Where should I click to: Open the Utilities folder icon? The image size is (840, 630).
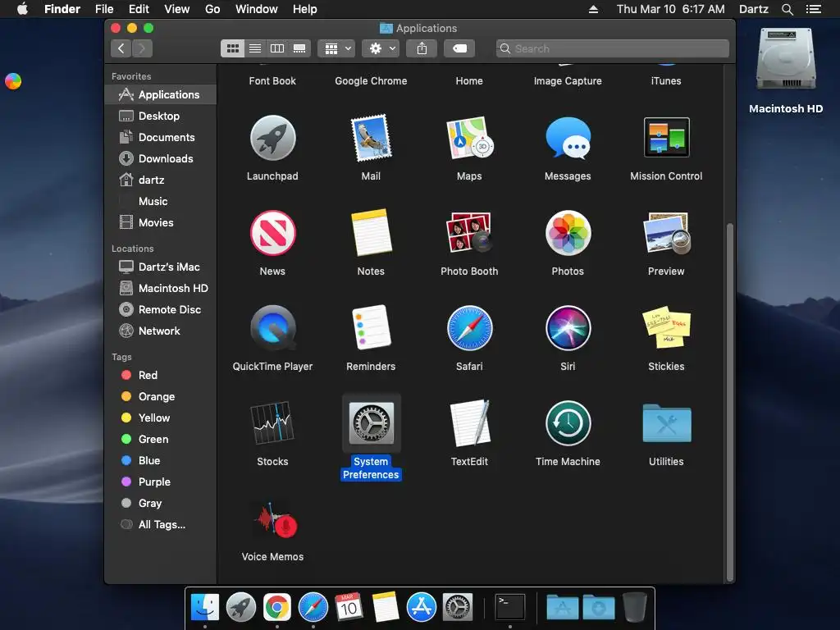(x=666, y=423)
